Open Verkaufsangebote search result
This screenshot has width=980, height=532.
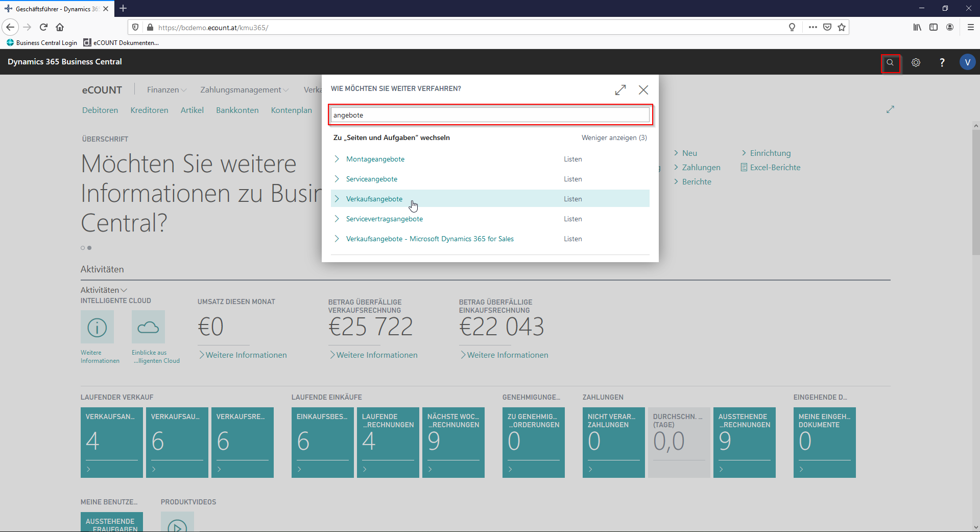[374, 199]
